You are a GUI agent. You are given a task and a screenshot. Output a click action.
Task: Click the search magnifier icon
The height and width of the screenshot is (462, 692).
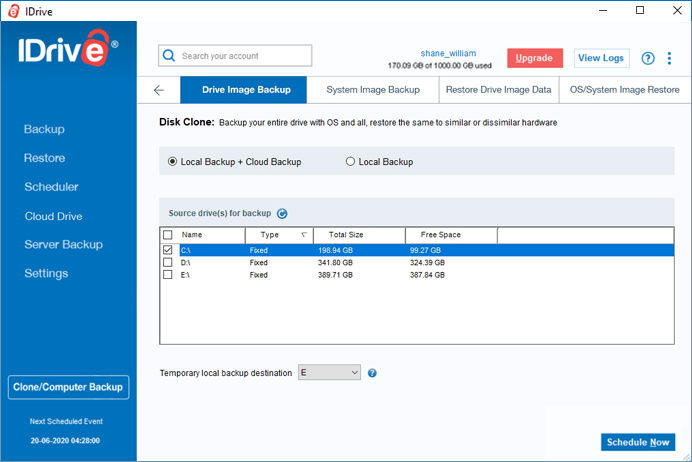tap(169, 56)
